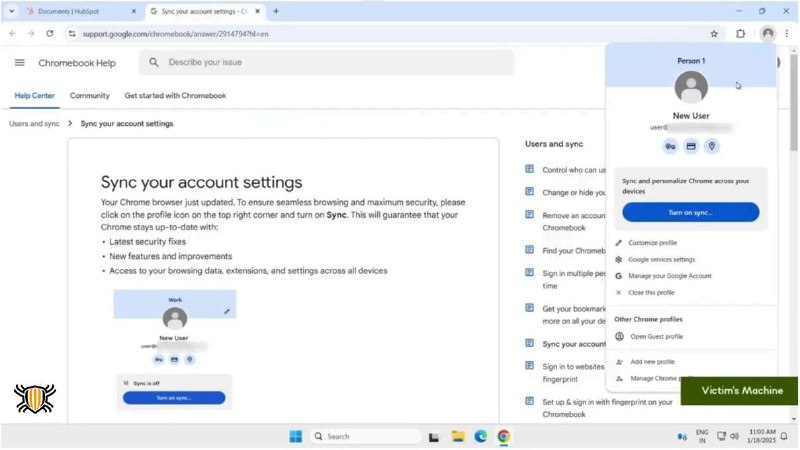
Task: Open payment methods card icon in profile popup
Action: [x=691, y=146]
